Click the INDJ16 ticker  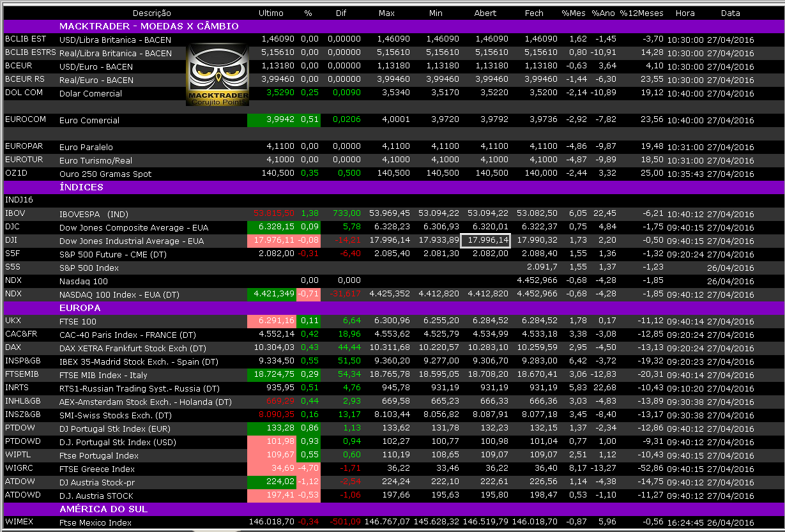pyautogui.click(x=18, y=200)
